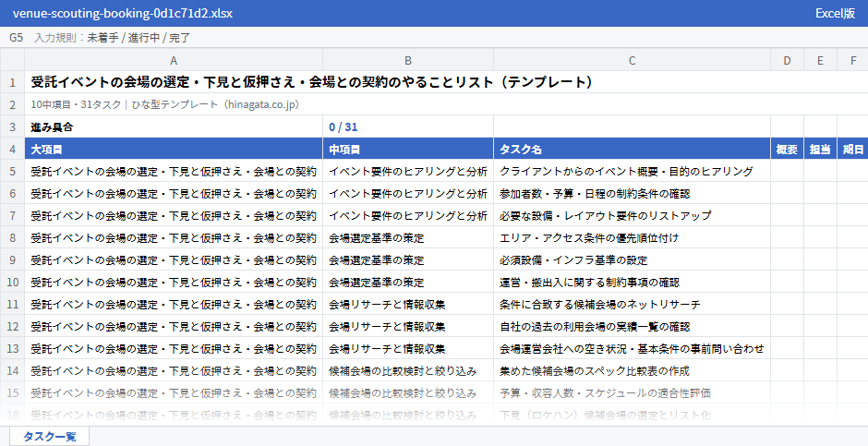The height and width of the screenshot is (446, 868).
Task: Select the 0 / 31 progress cell
Action: pyautogui.click(x=408, y=127)
